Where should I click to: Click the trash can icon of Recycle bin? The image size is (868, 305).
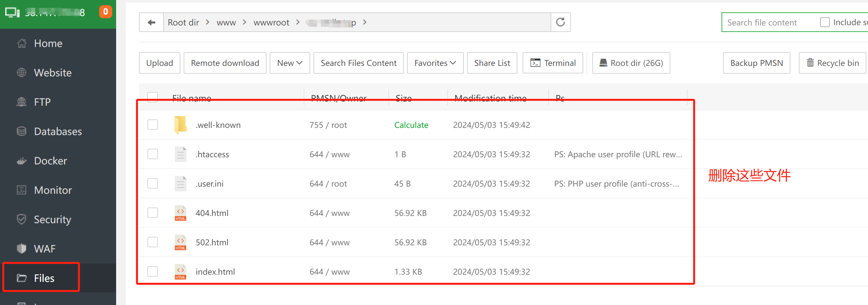810,63
